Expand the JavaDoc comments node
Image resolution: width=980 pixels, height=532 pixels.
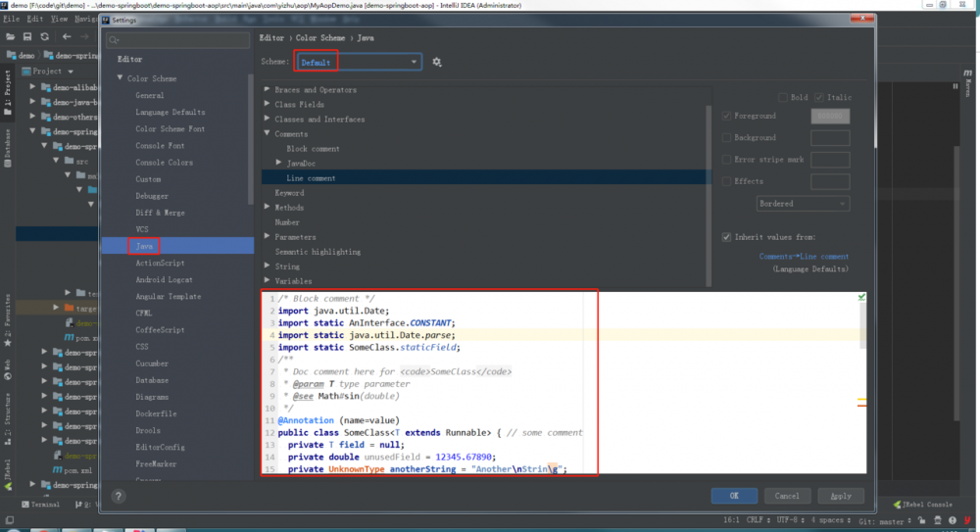(279, 164)
